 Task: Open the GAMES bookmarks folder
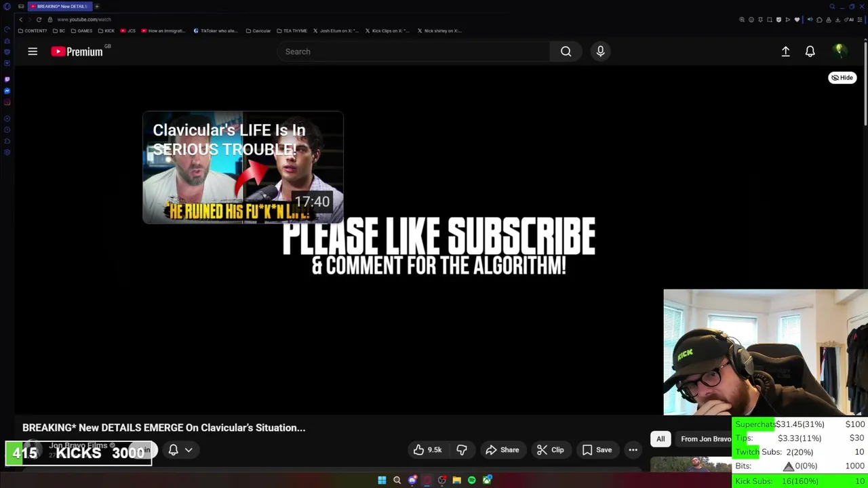click(81, 30)
